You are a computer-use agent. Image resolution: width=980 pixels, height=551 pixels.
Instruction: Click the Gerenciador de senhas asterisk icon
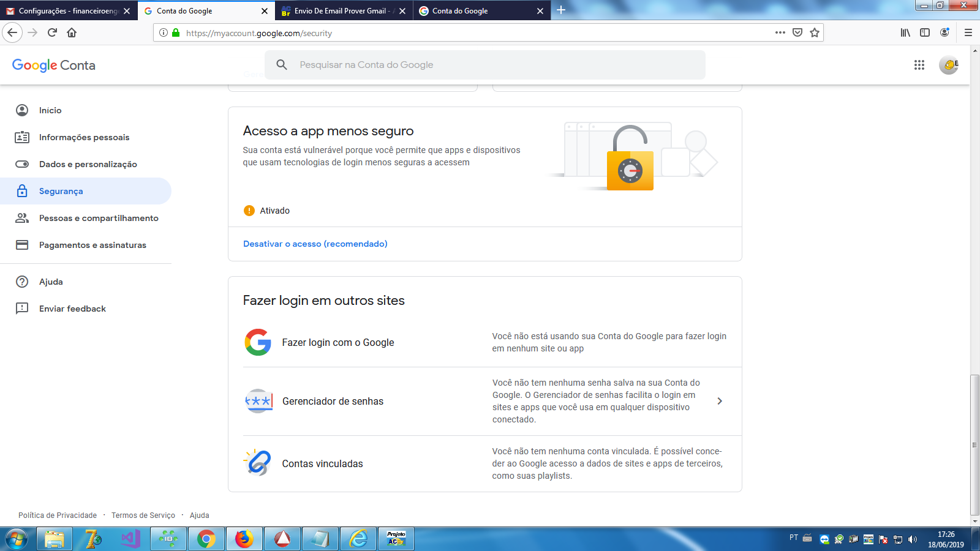pyautogui.click(x=258, y=401)
